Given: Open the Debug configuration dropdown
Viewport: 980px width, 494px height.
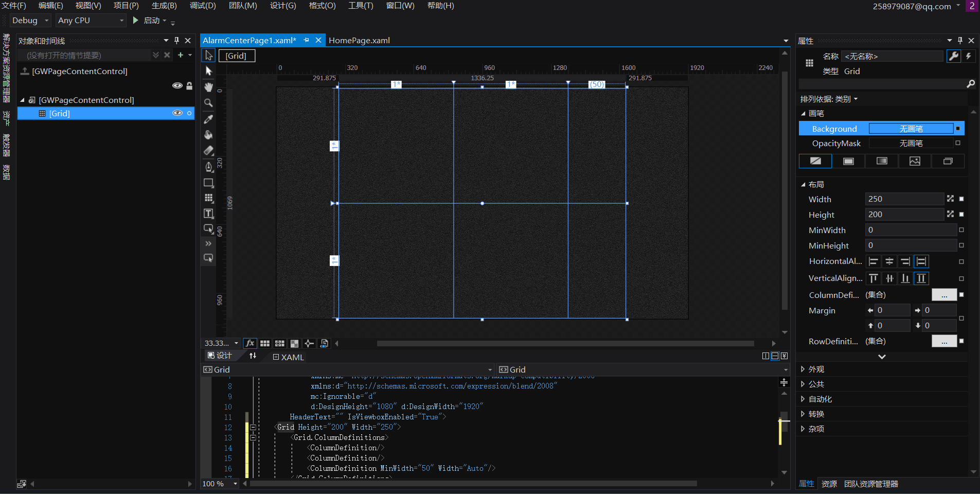Looking at the screenshot, I should (x=30, y=21).
